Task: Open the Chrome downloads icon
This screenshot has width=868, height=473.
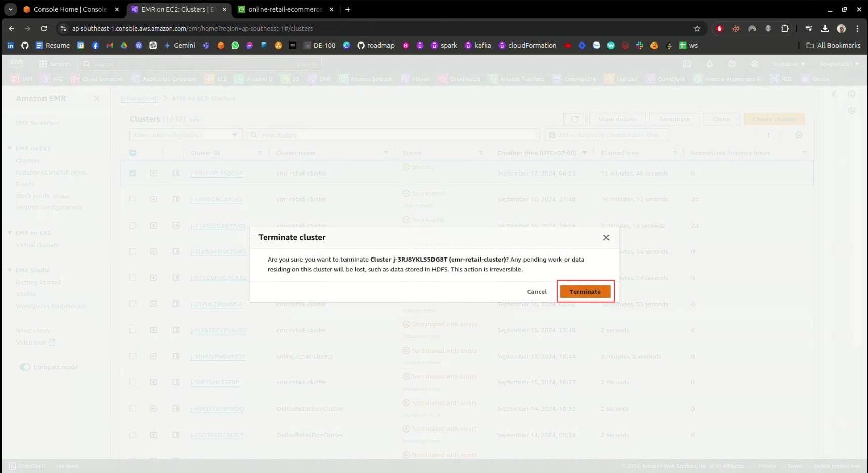Action: point(825,29)
